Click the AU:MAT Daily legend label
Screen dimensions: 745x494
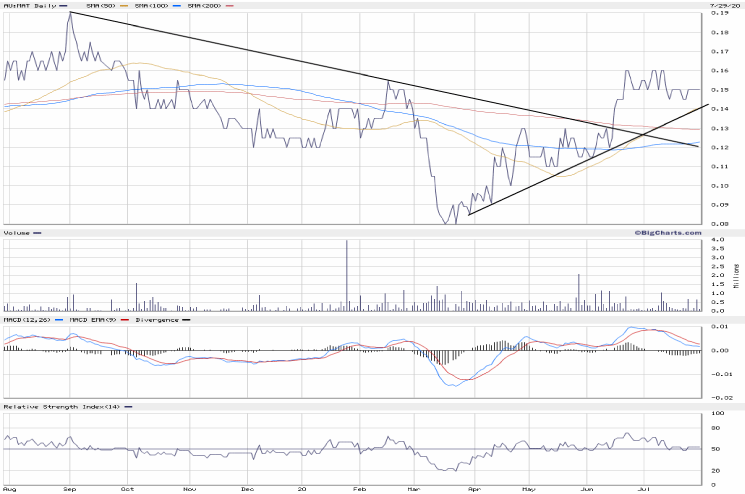(29, 6)
